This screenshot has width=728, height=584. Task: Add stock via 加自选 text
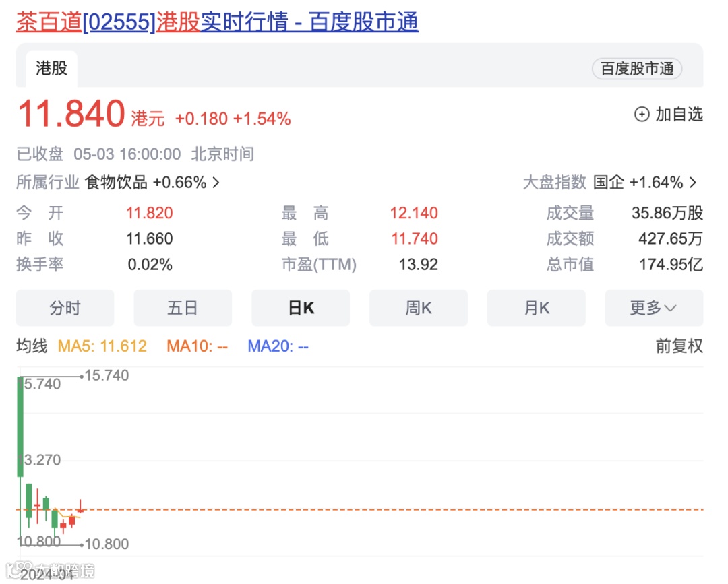[x=679, y=114]
